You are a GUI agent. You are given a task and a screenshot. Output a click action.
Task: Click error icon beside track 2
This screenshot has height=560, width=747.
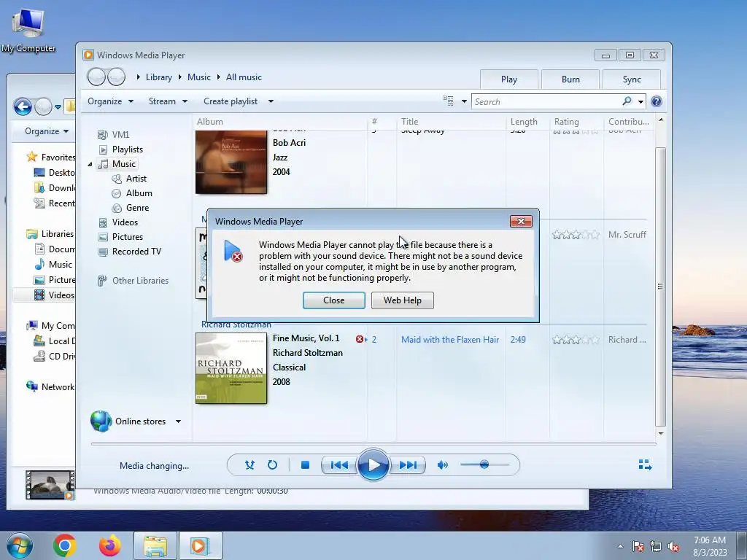tap(359, 340)
